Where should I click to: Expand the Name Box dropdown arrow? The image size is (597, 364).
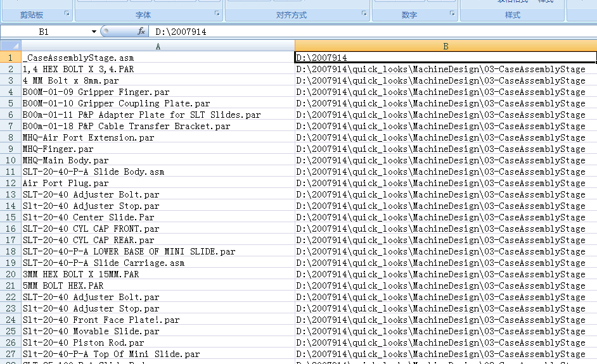point(94,32)
